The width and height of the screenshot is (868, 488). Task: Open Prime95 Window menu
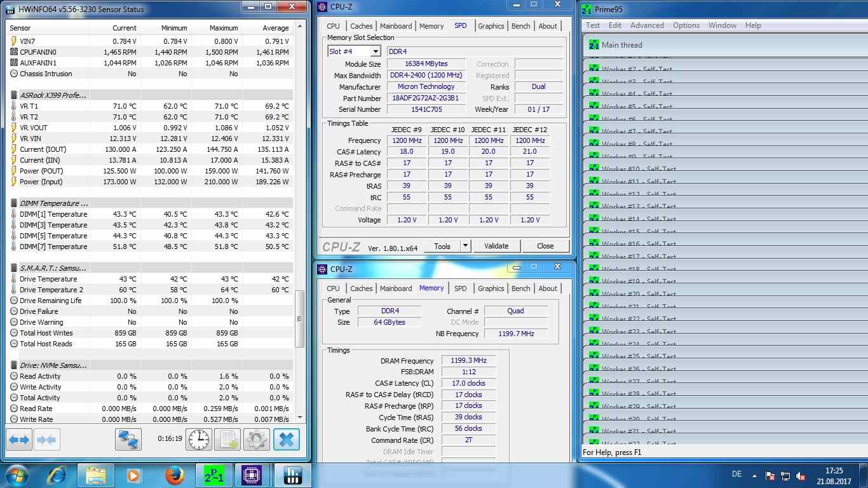(x=722, y=25)
